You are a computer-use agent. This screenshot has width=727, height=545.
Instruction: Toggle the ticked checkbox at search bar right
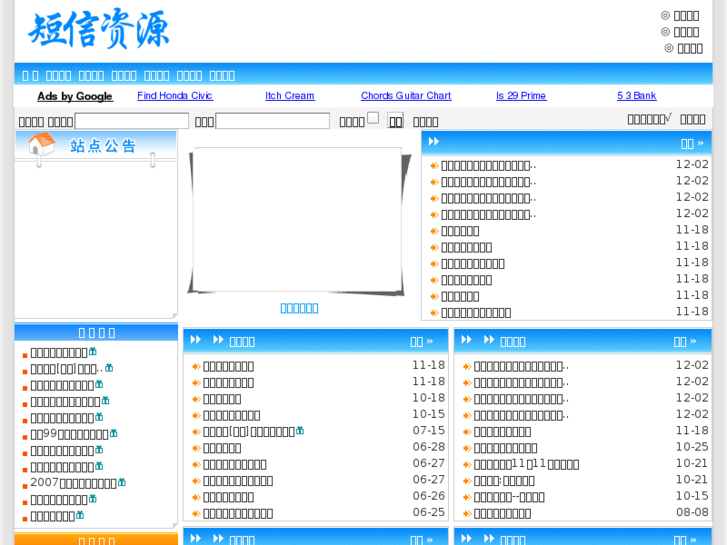point(669,117)
